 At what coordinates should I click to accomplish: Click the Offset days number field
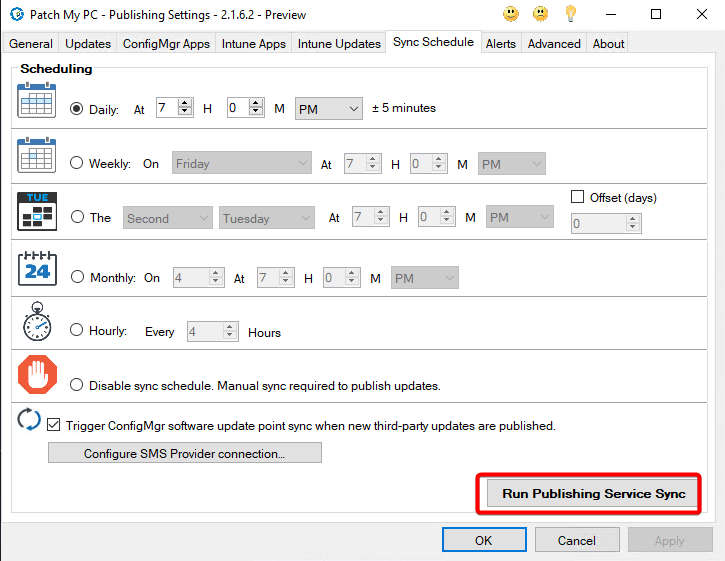coord(606,223)
